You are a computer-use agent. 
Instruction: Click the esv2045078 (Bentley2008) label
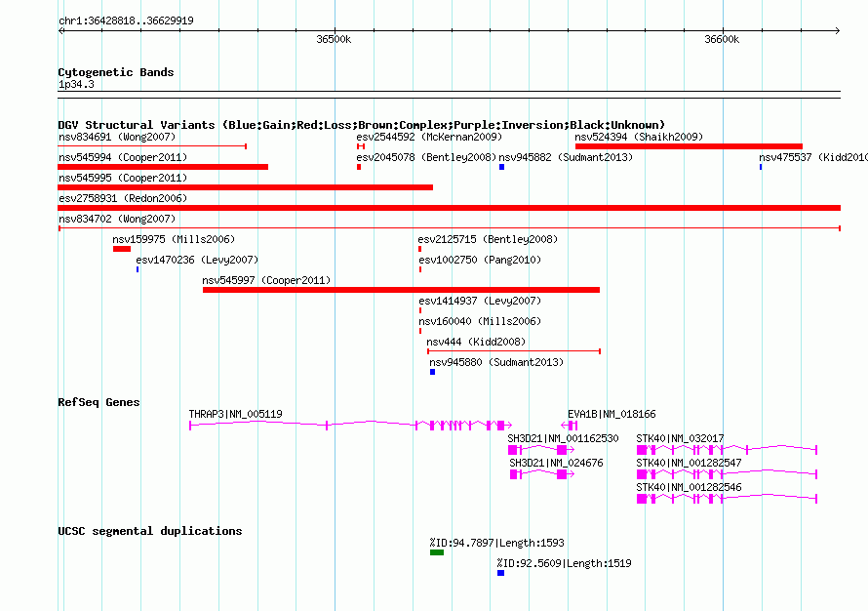(426, 157)
